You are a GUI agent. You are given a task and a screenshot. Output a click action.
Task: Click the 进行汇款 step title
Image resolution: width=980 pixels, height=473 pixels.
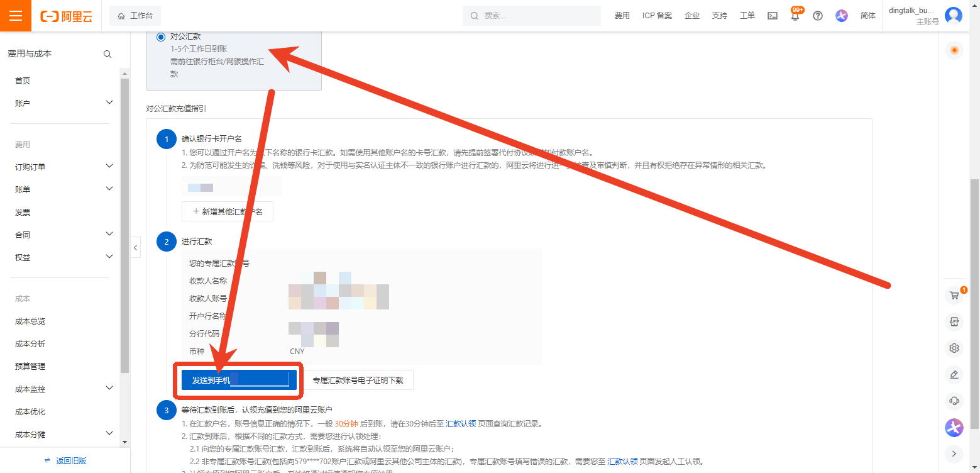point(197,242)
